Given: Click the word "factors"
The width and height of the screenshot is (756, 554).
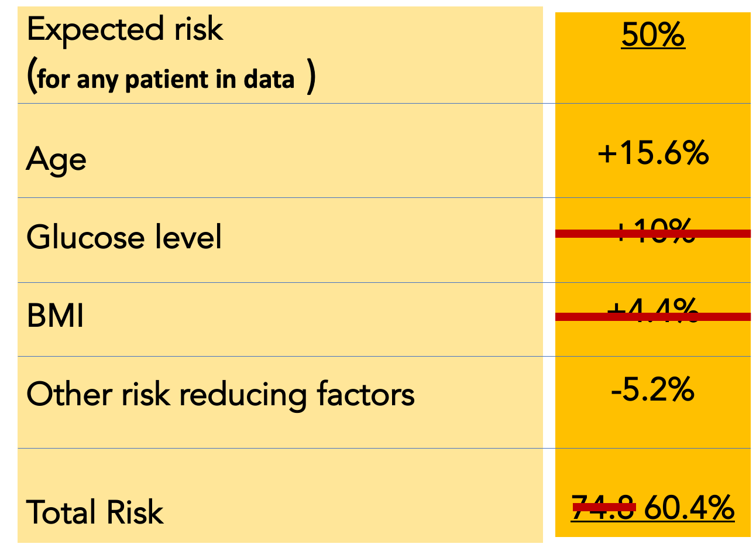Looking at the screenshot, I should click(x=366, y=394).
